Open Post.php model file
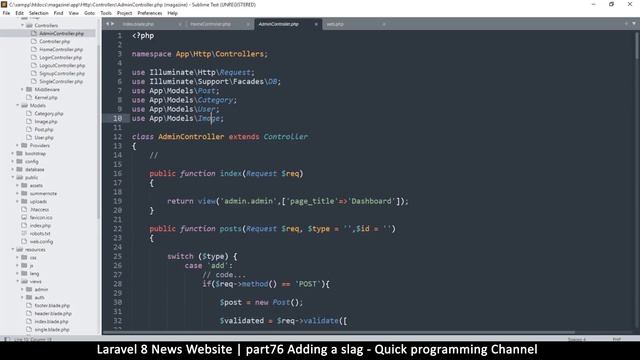 coord(44,129)
